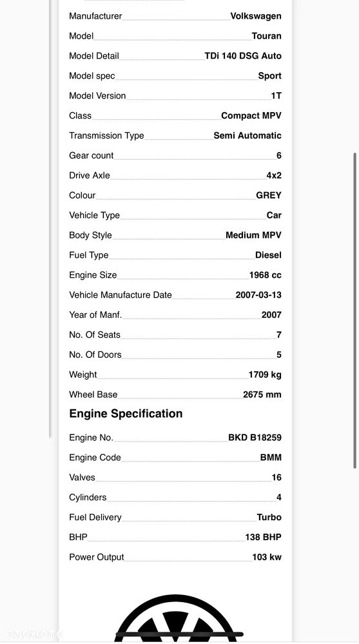359x644 pixels.
Task: Click the 138 BHP value
Action: pyautogui.click(x=264, y=537)
